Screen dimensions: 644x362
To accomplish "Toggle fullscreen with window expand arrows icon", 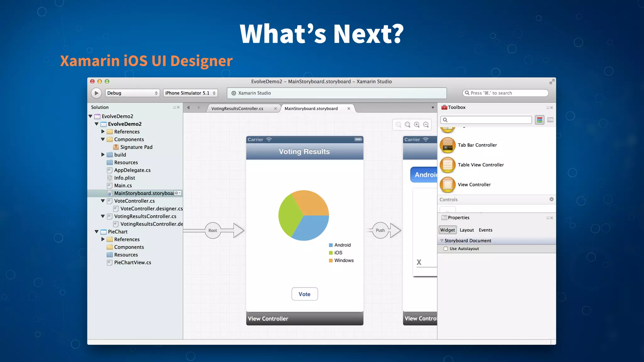I will (x=552, y=82).
